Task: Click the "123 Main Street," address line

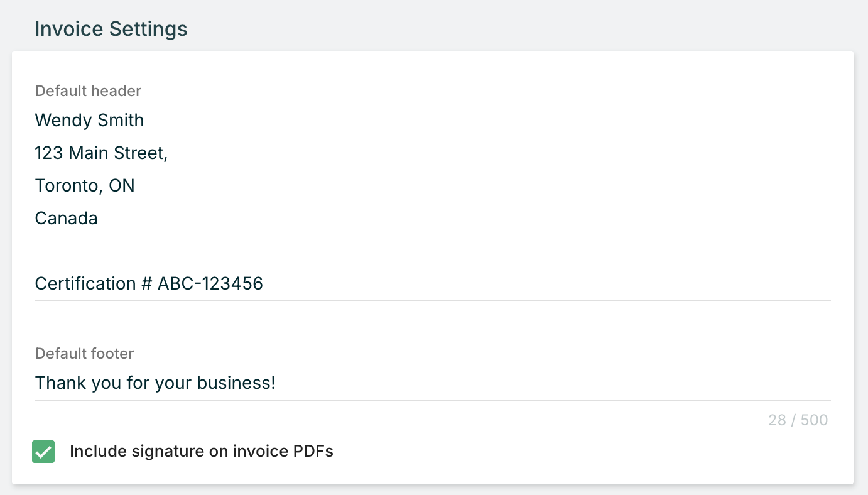Action: (101, 153)
